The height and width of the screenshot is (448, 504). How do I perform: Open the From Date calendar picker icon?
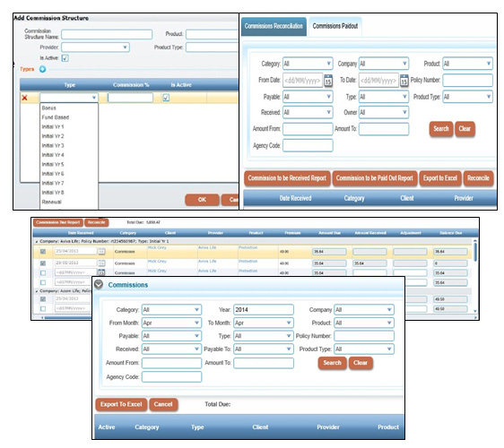point(328,81)
